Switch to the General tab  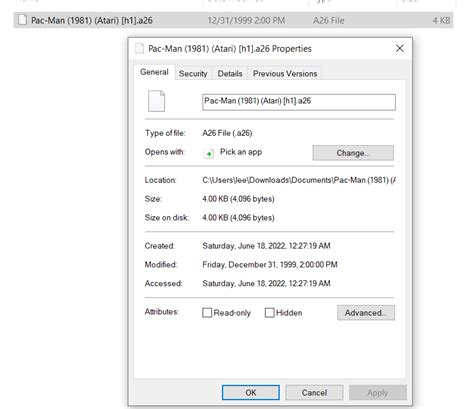(x=154, y=72)
